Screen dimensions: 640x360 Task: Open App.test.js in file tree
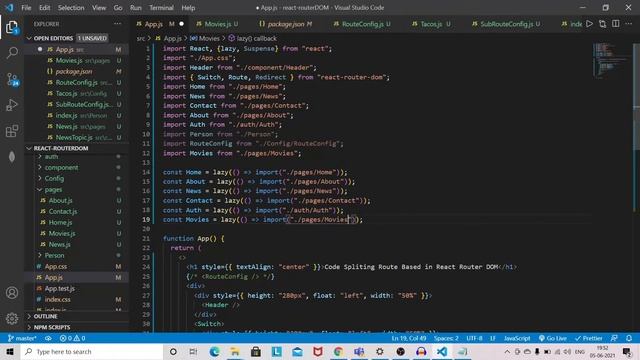pos(60,289)
